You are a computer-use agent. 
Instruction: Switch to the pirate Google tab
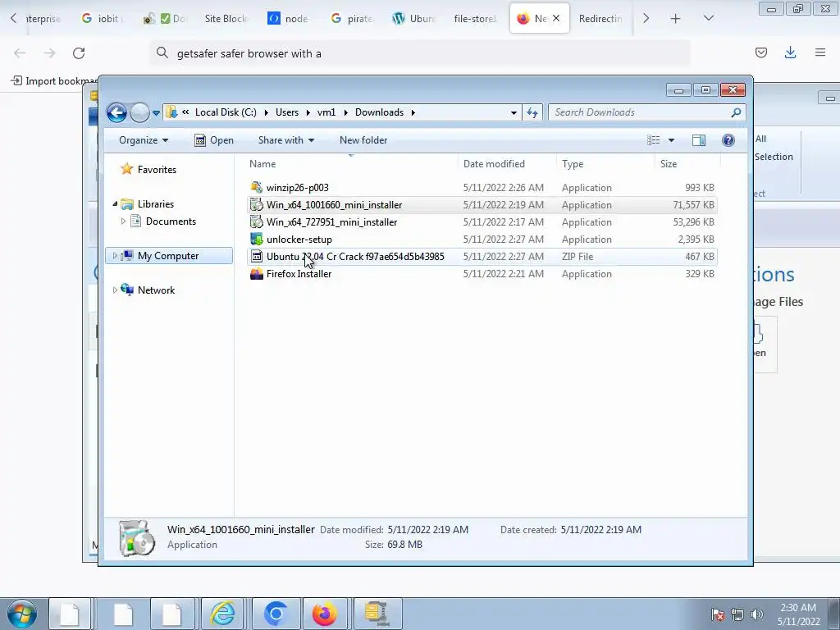click(x=352, y=19)
